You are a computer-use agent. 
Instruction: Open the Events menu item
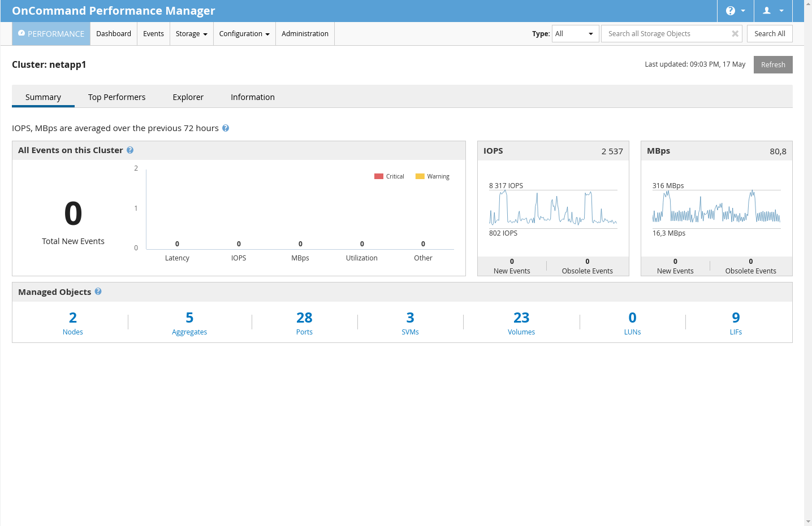pyautogui.click(x=153, y=34)
